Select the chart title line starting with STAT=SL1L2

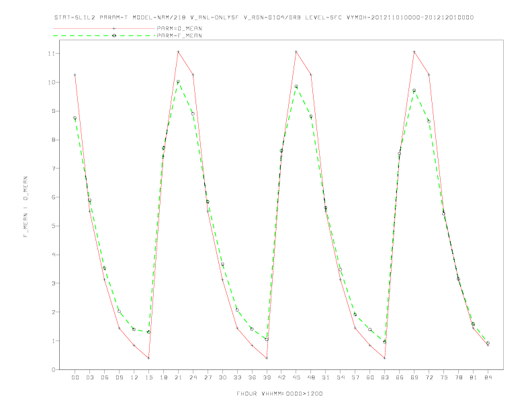(264, 17)
